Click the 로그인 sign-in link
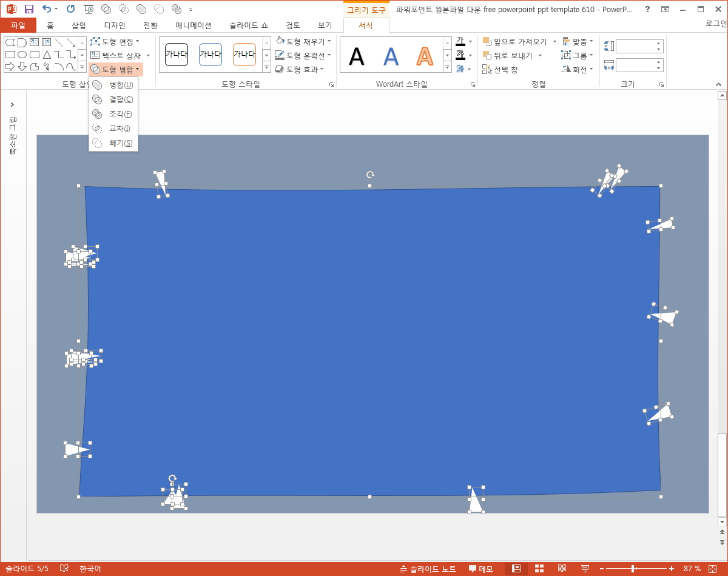This screenshot has width=728, height=576. click(716, 24)
